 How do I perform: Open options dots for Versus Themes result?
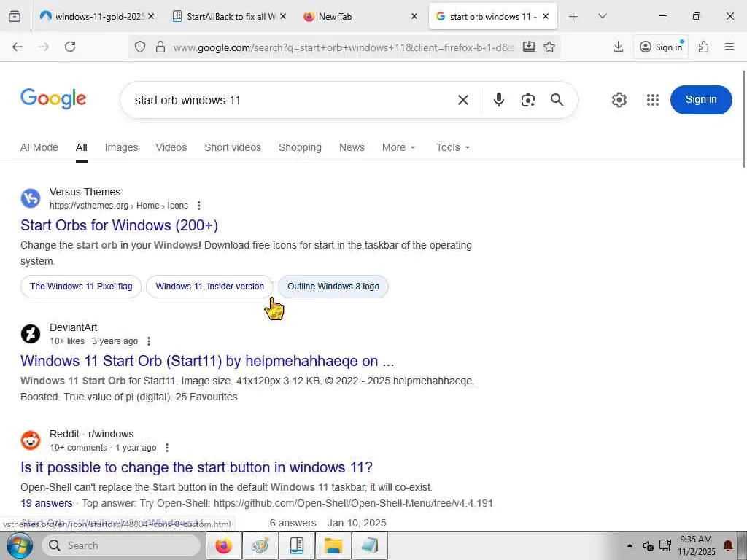[199, 206]
